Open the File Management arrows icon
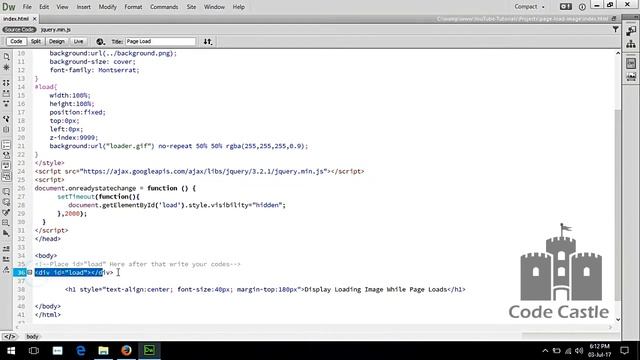640x360 pixels. 208,42
